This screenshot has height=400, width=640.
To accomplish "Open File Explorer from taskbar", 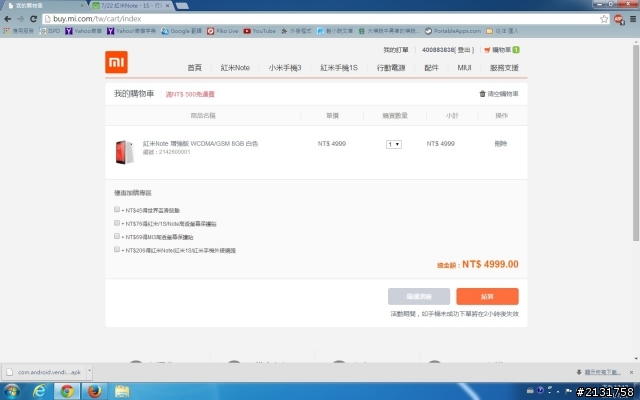I will pos(122,391).
